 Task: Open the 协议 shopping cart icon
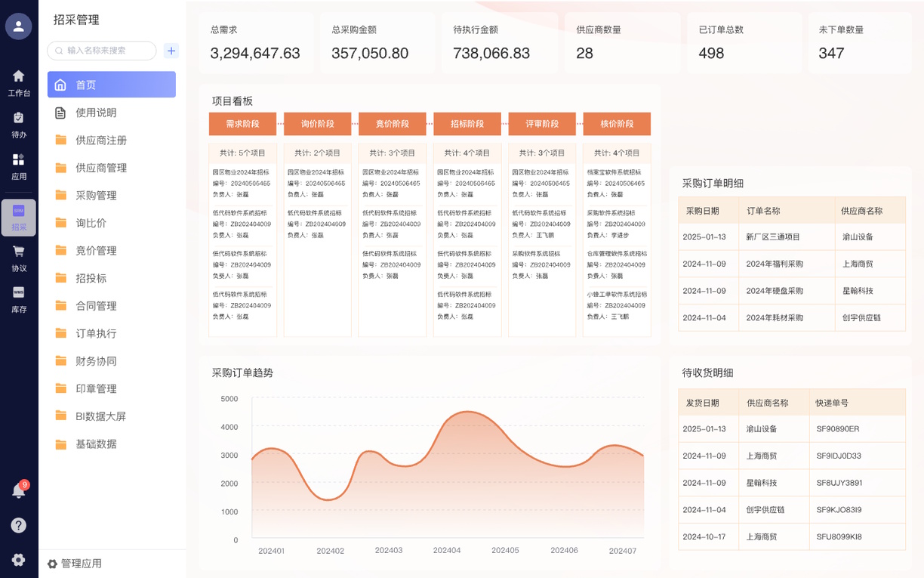click(x=18, y=252)
